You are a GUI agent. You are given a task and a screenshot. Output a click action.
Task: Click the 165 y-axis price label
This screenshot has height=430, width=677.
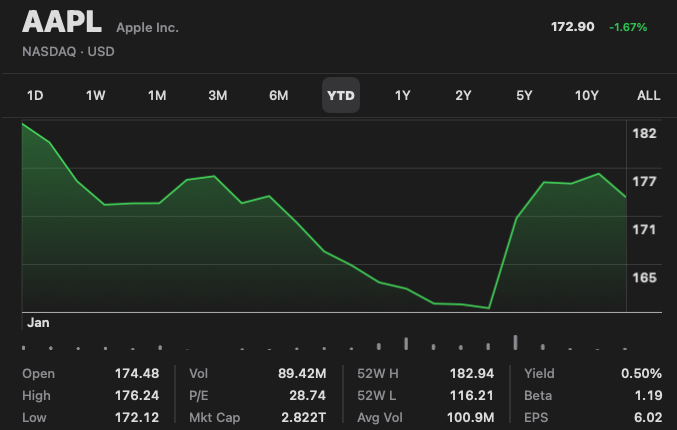644,277
